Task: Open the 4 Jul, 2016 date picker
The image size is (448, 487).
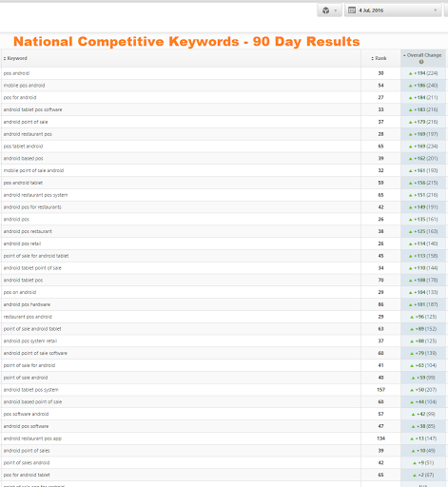Action: 393,10
